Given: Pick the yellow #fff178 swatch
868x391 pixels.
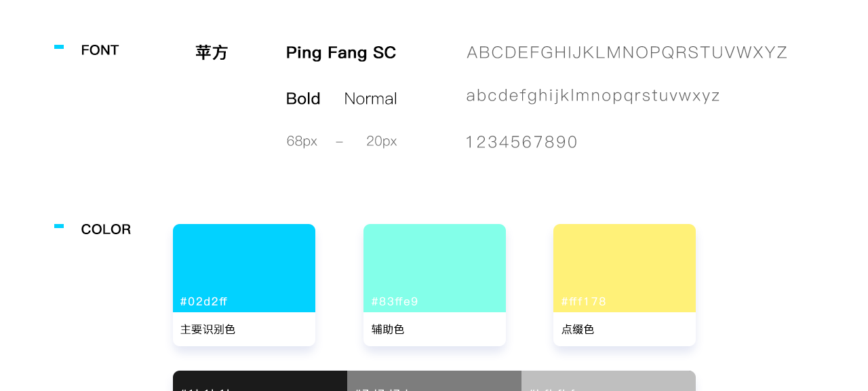Looking at the screenshot, I should pos(625,268).
